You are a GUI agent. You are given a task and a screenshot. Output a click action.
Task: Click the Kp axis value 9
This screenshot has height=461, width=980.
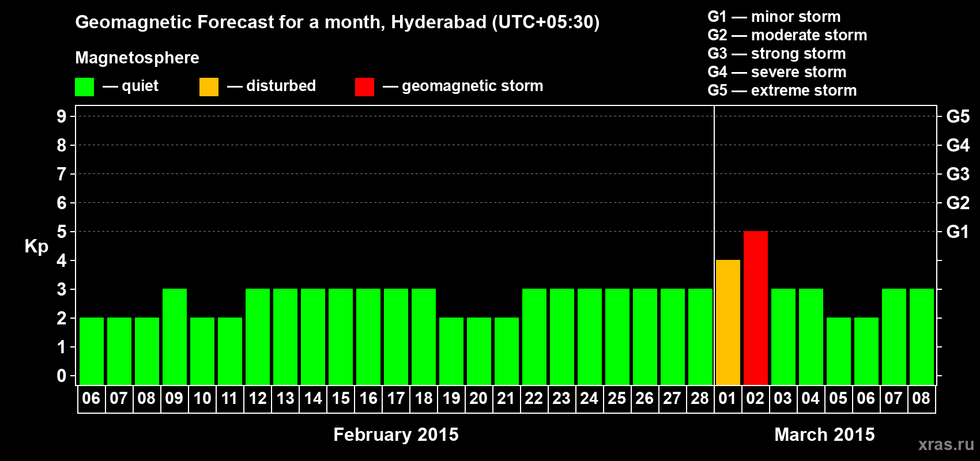[x=62, y=116]
